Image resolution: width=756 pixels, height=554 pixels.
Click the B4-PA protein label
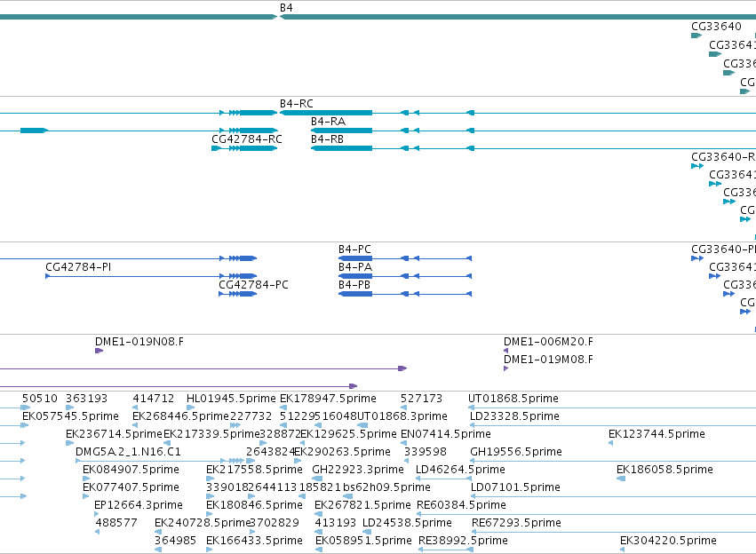354,267
